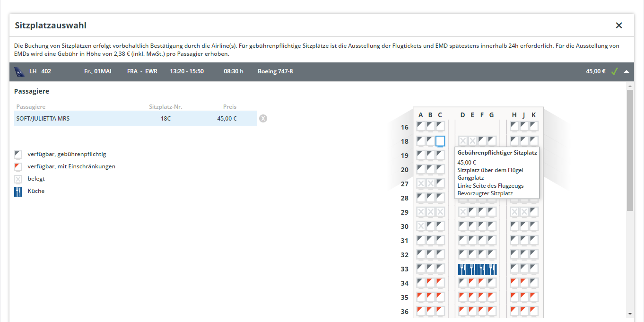Choose seat 33A beside the galley row
The height and width of the screenshot is (322, 644).
coord(421,268)
